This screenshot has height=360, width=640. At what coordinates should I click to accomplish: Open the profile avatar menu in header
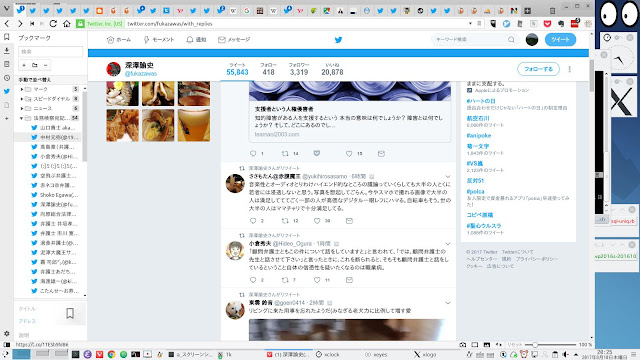pyautogui.click(x=532, y=40)
